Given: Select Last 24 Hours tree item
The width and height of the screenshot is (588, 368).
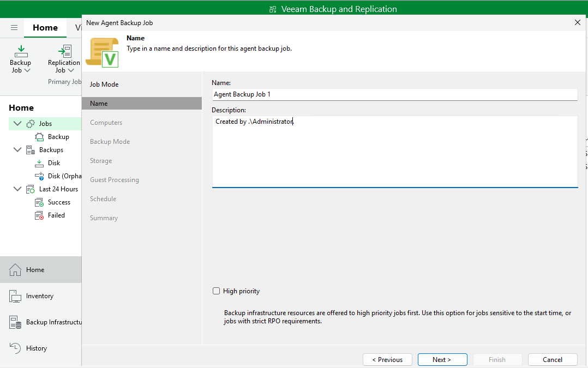Looking at the screenshot, I should coord(58,189).
